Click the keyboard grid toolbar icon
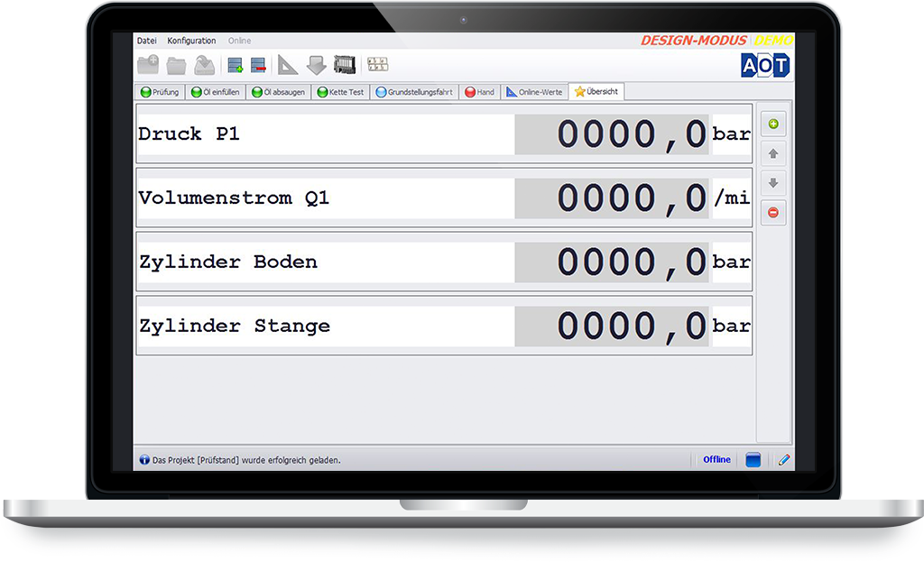 coord(378,64)
